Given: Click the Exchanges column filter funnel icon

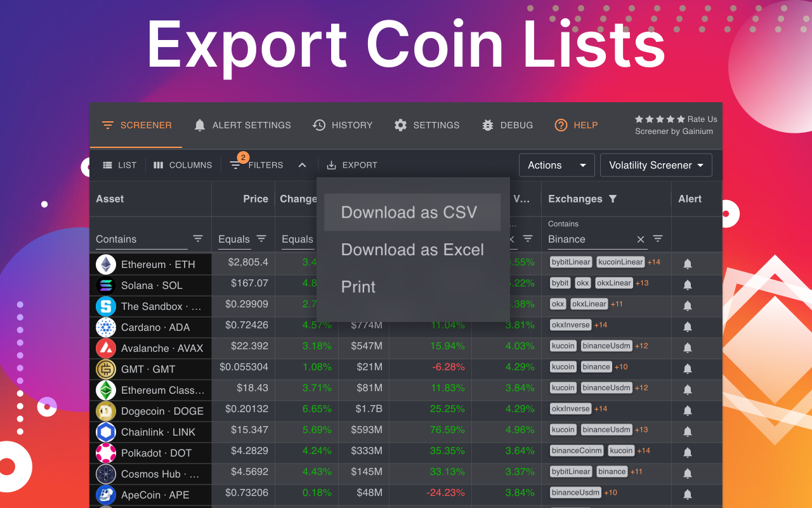Looking at the screenshot, I should coord(613,199).
